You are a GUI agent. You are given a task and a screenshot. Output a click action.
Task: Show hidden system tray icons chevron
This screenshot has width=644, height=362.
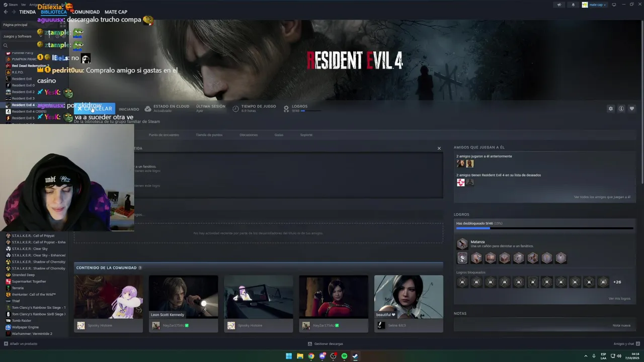586,356
